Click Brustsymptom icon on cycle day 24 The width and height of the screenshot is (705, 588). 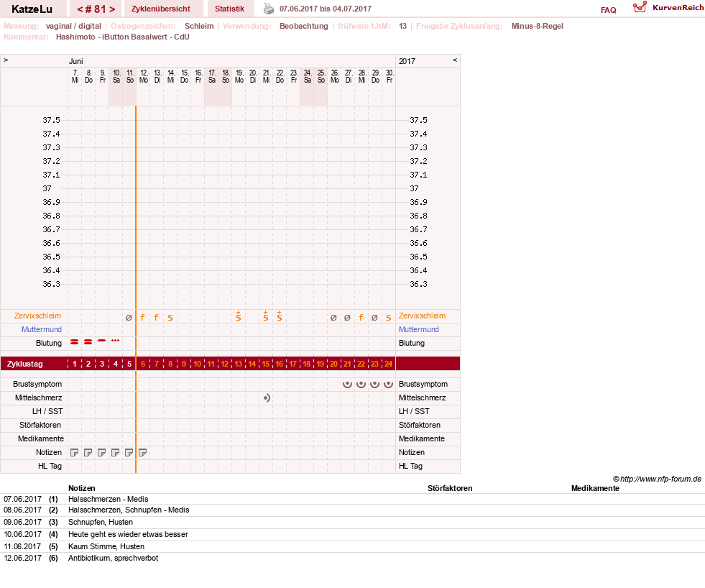click(389, 384)
